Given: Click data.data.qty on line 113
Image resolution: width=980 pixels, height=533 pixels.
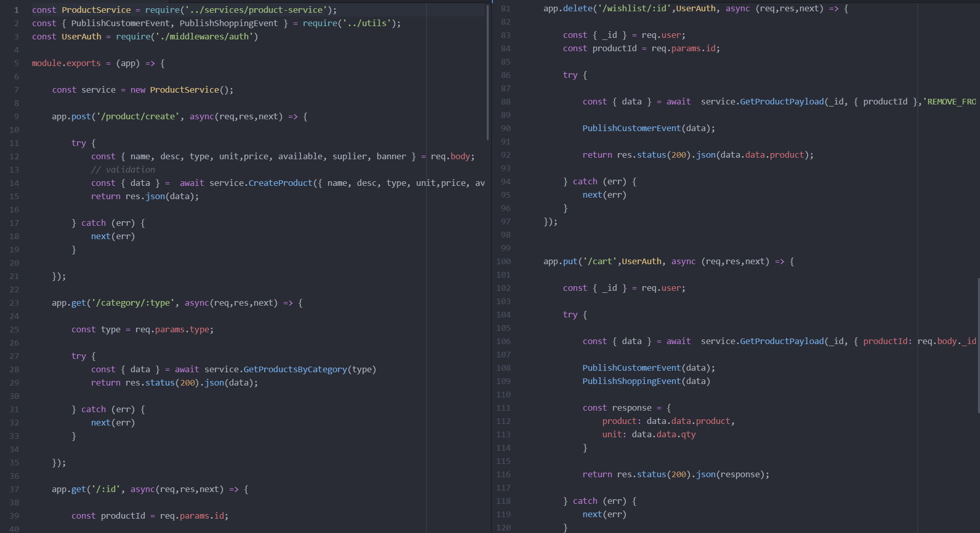Looking at the screenshot, I should pyautogui.click(x=664, y=434).
